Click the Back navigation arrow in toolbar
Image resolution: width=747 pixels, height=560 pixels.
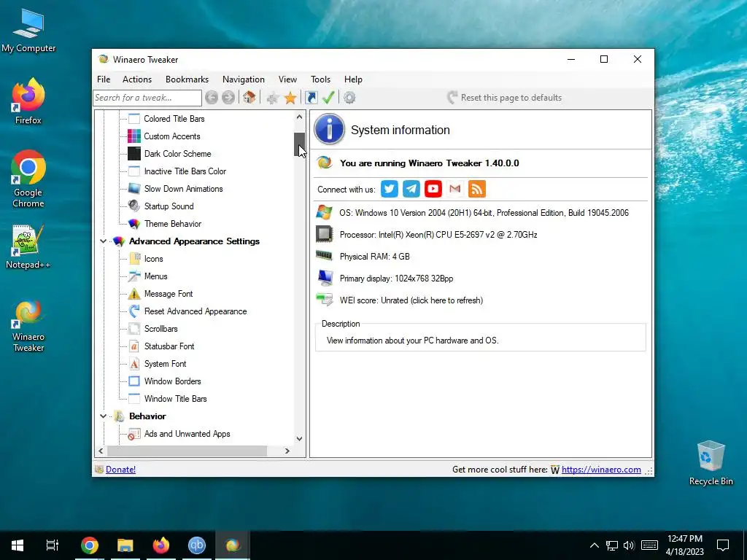[212, 98]
